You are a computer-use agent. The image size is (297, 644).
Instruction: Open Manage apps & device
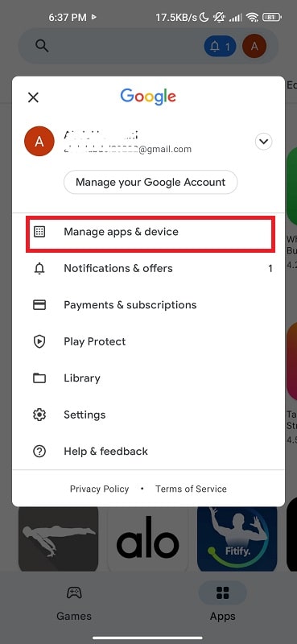[x=151, y=233]
